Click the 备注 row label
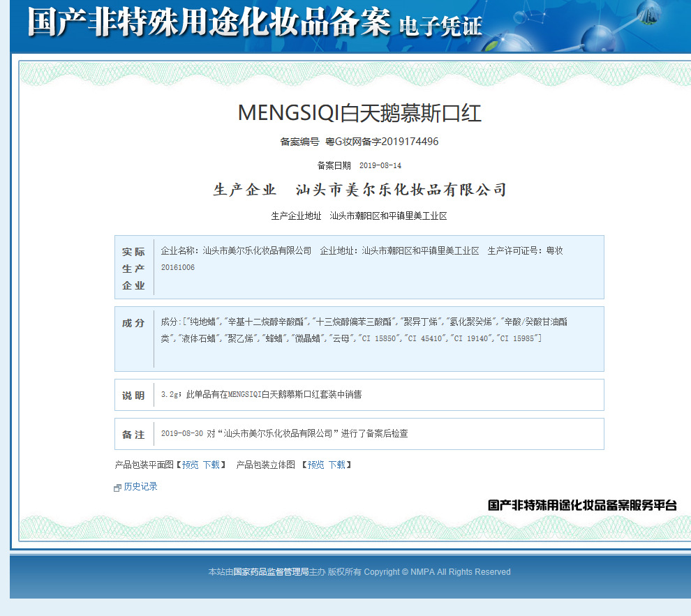The height and width of the screenshot is (616, 691). coord(133,435)
